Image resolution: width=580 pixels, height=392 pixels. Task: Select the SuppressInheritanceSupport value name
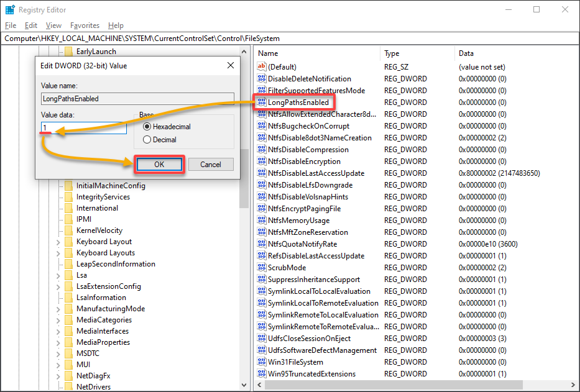(x=314, y=279)
